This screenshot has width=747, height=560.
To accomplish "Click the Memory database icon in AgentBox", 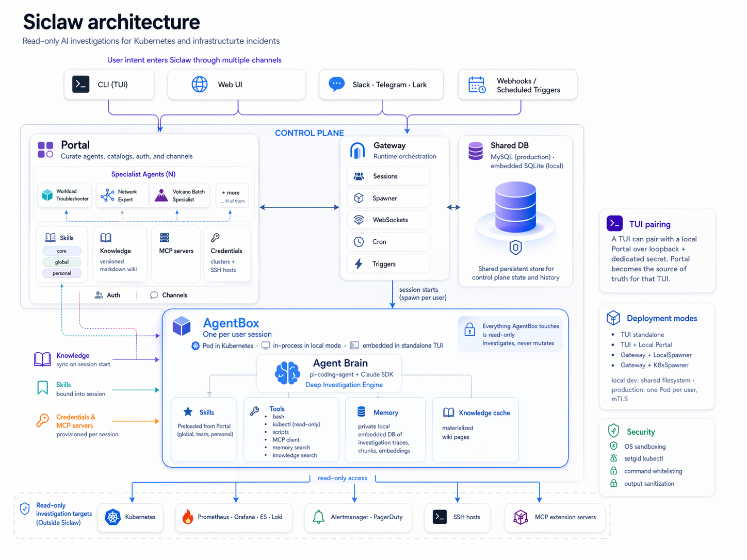I will 362,411.
